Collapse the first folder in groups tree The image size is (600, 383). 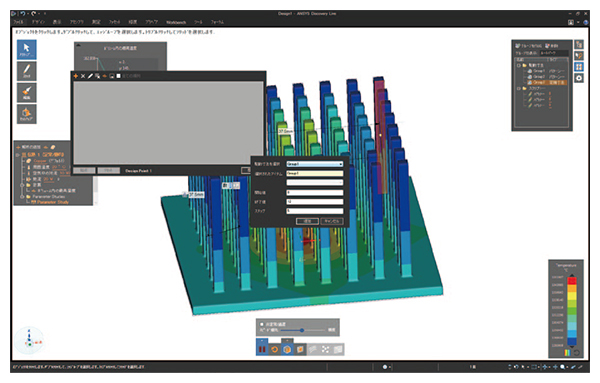[x=519, y=65]
